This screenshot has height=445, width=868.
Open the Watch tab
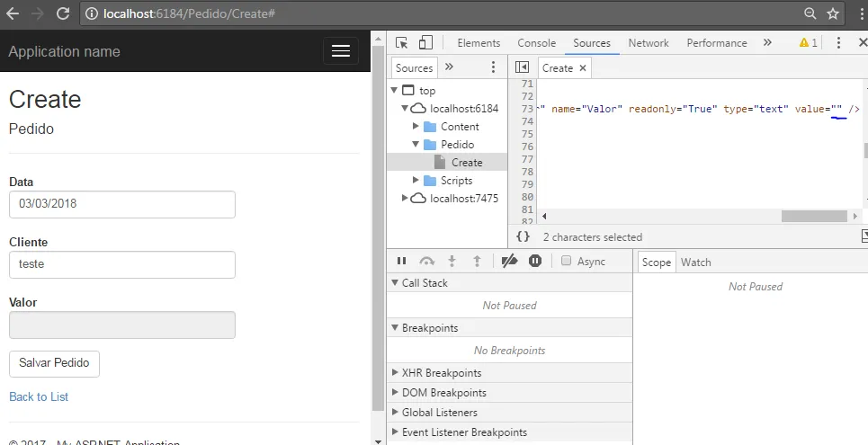(x=695, y=262)
